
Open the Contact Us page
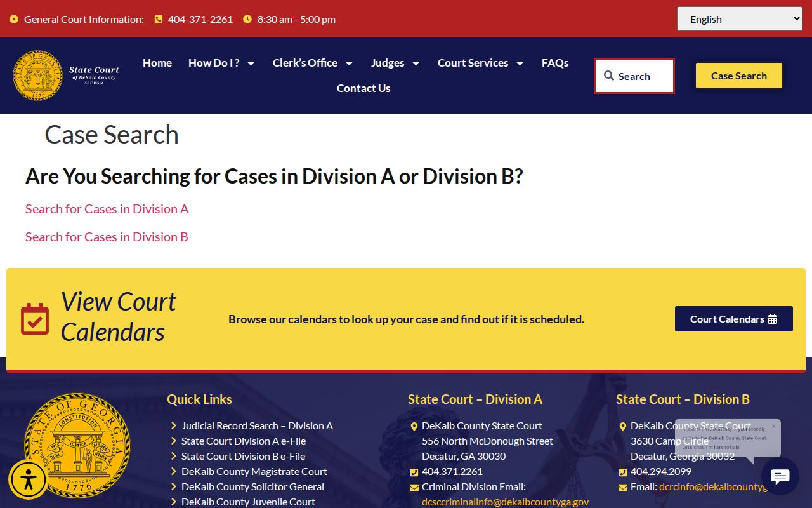[363, 88]
